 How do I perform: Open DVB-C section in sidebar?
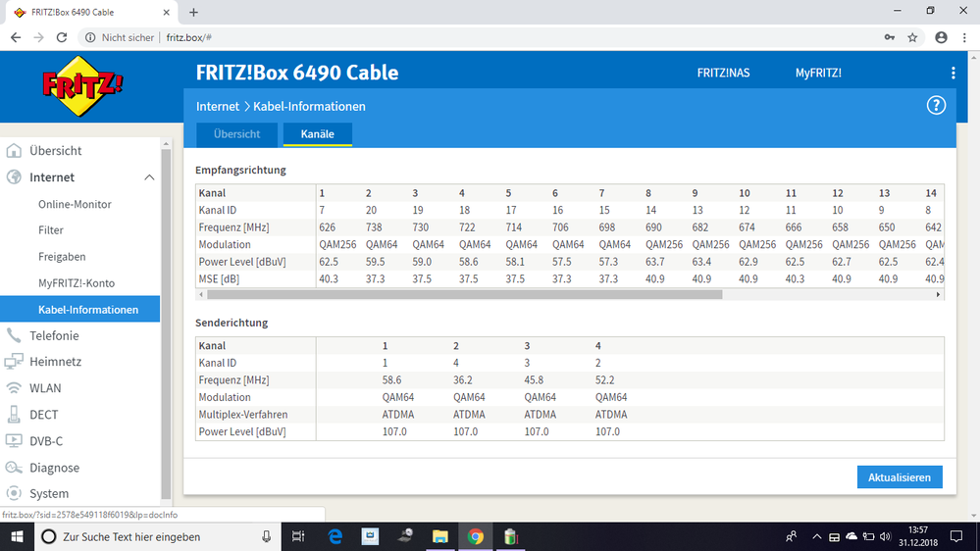(46, 441)
